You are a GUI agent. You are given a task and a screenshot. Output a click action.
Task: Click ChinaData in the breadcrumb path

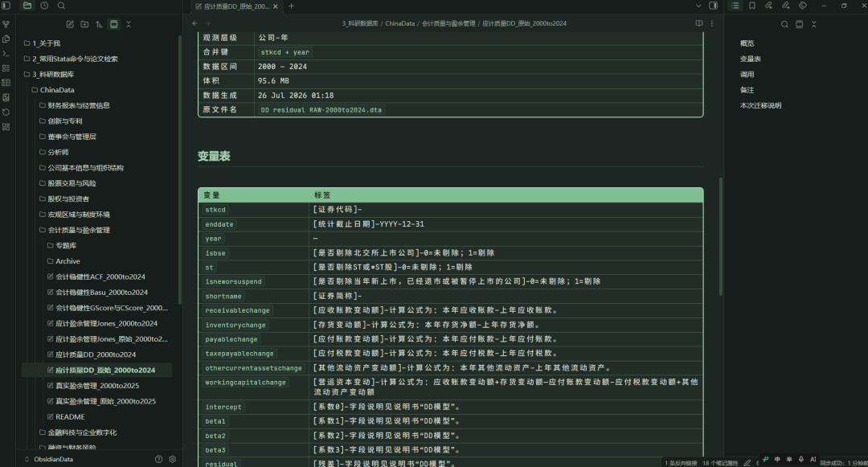(399, 23)
